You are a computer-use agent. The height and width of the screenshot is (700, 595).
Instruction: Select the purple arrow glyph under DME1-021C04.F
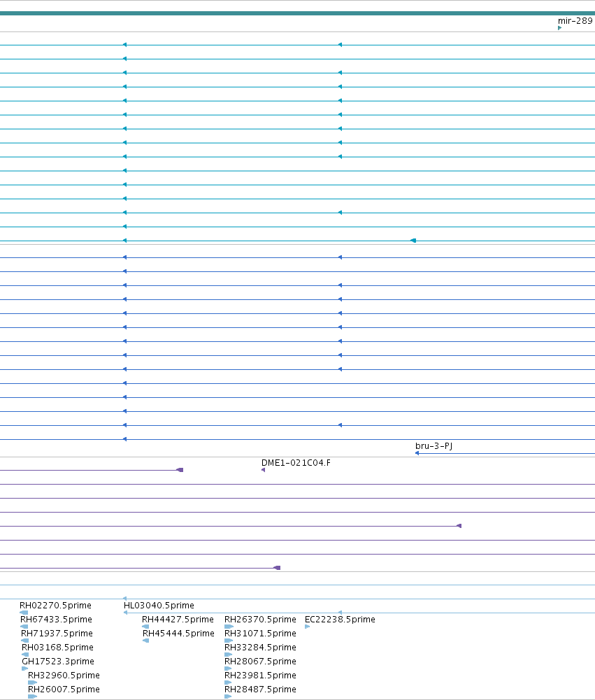pos(264,470)
